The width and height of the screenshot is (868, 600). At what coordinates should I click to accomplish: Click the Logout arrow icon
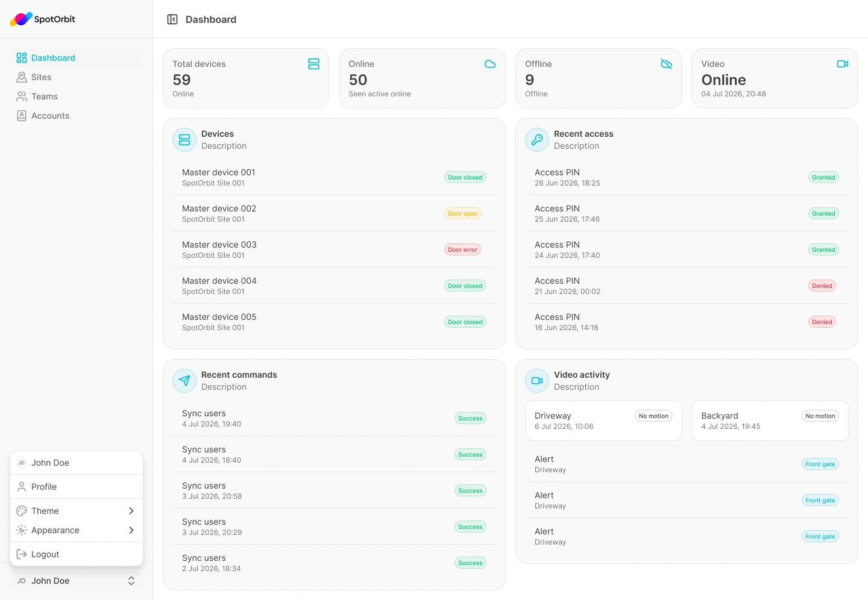(22, 554)
